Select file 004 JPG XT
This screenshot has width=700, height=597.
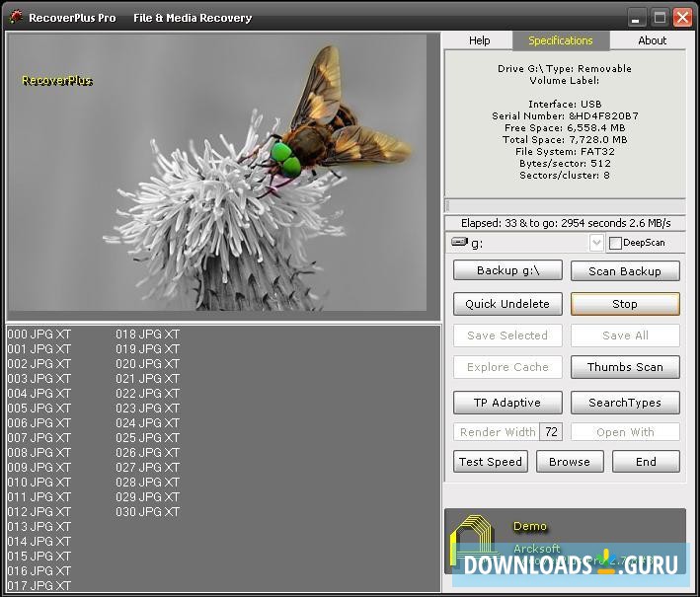pyautogui.click(x=39, y=393)
